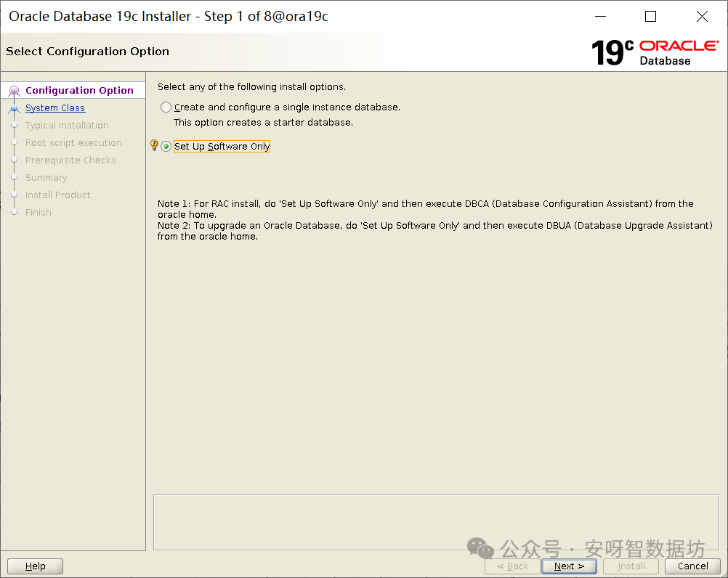Select the Configuration Option step in sidebar

[79, 90]
